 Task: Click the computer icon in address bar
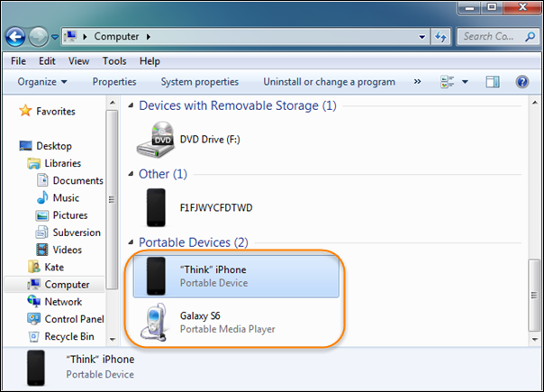coord(71,36)
